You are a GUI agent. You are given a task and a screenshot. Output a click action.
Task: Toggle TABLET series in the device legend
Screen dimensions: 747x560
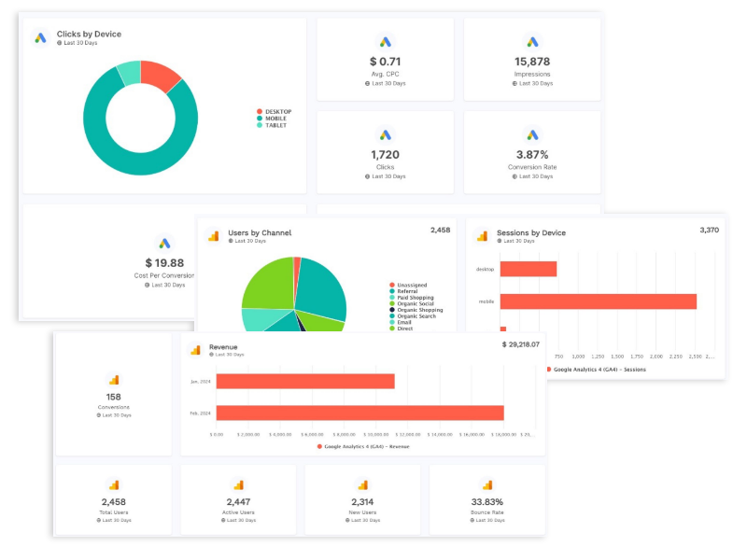point(275,125)
